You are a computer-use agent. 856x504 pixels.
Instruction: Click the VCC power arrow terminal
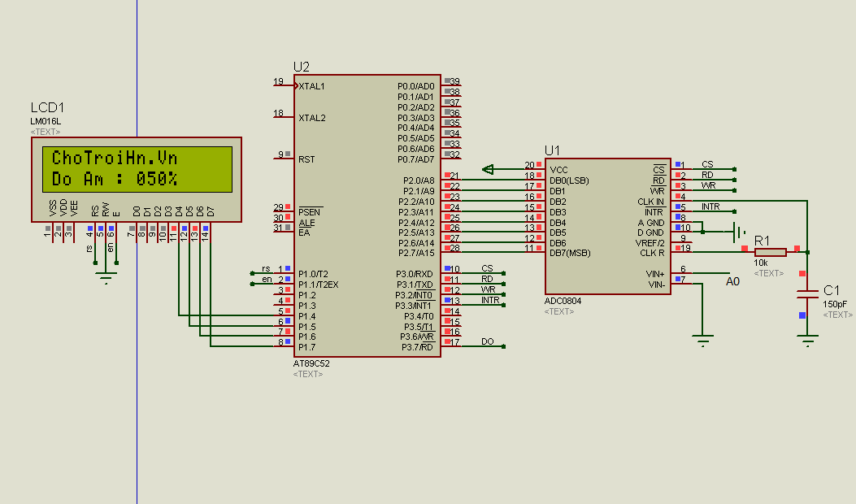coord(489,169)
